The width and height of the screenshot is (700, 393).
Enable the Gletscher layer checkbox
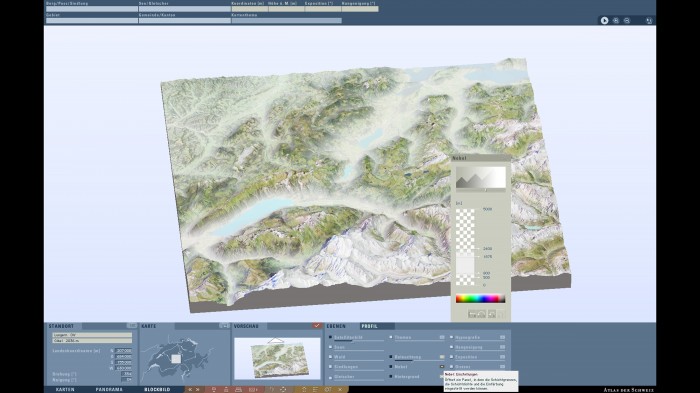330,377
